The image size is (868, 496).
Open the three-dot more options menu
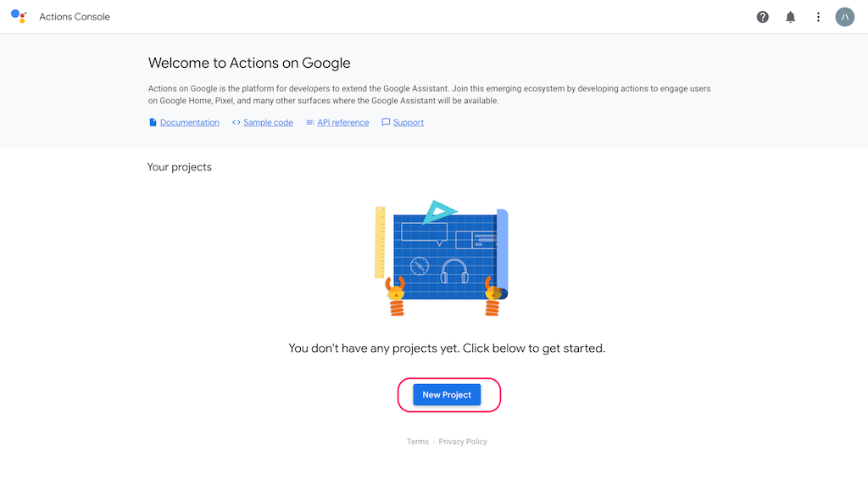pyautogui.click(x=818, y=17)
